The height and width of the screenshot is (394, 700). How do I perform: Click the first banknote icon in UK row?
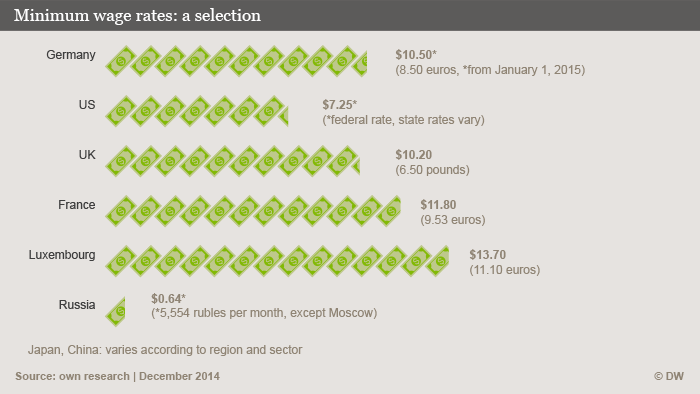point(121,161)
